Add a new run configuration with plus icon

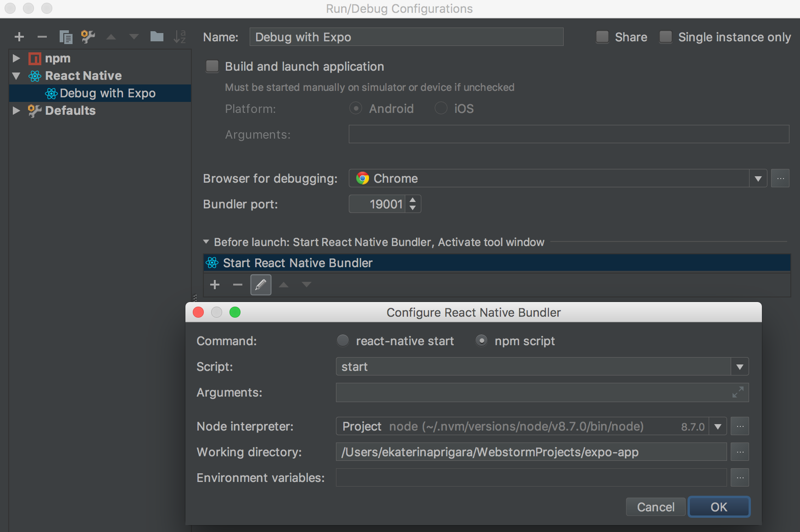pos(19,37)
